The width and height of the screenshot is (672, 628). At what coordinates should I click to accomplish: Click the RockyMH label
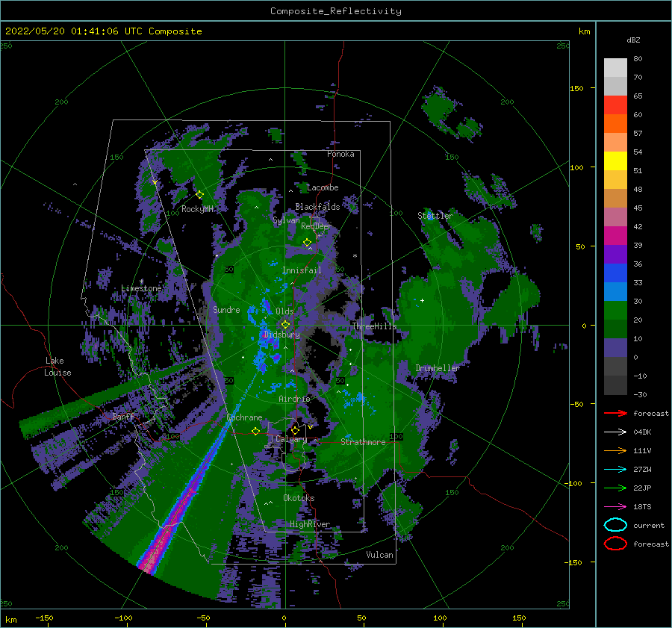(x=198, y=209)
